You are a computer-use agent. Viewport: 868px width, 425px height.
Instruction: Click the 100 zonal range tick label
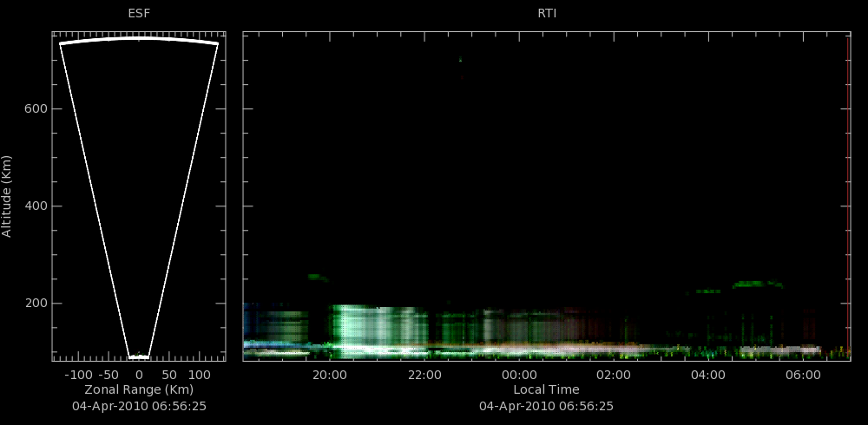click(200, 375)
